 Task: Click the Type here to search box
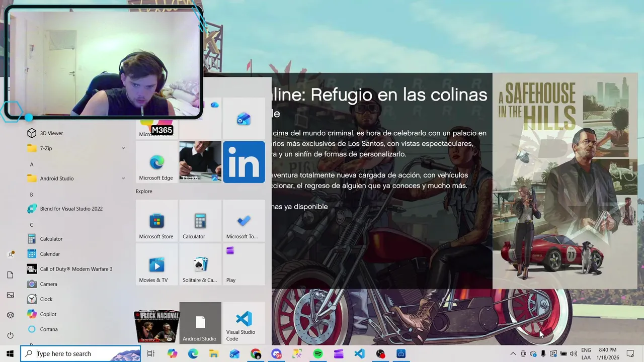pyautogui.click(x=80, y=354)
